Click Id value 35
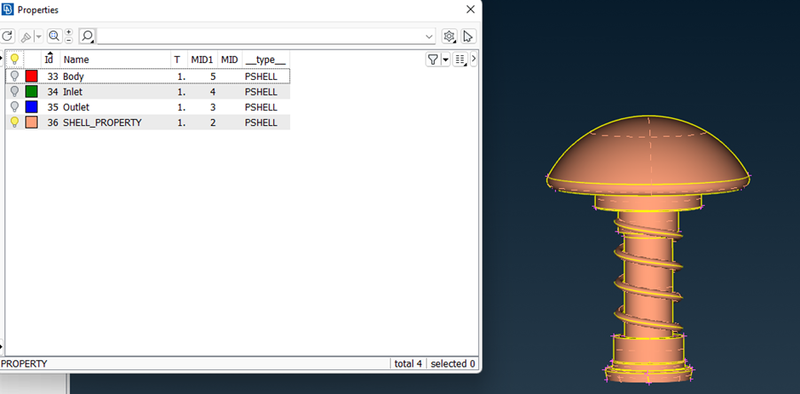This screenshot has width=800, height=394. (x=53, y=107)
